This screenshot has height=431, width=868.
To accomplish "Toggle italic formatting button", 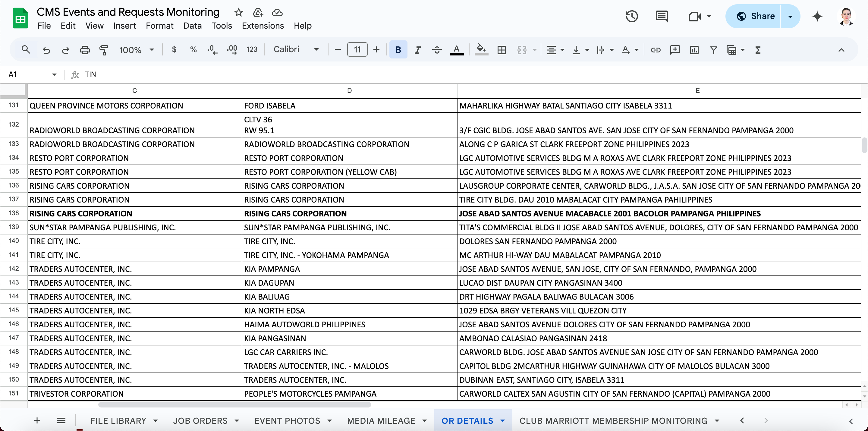I will [x=417, y=50].
